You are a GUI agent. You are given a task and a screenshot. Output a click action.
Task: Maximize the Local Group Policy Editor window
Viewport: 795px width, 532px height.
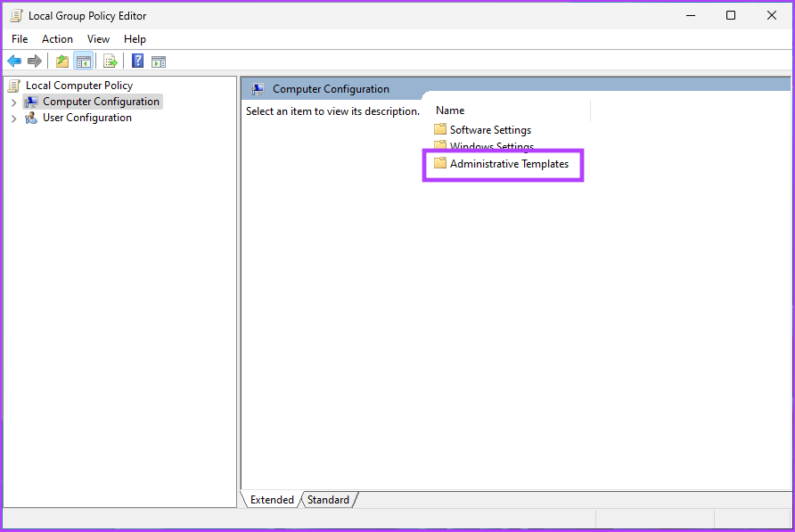click(x=731, y=16)
